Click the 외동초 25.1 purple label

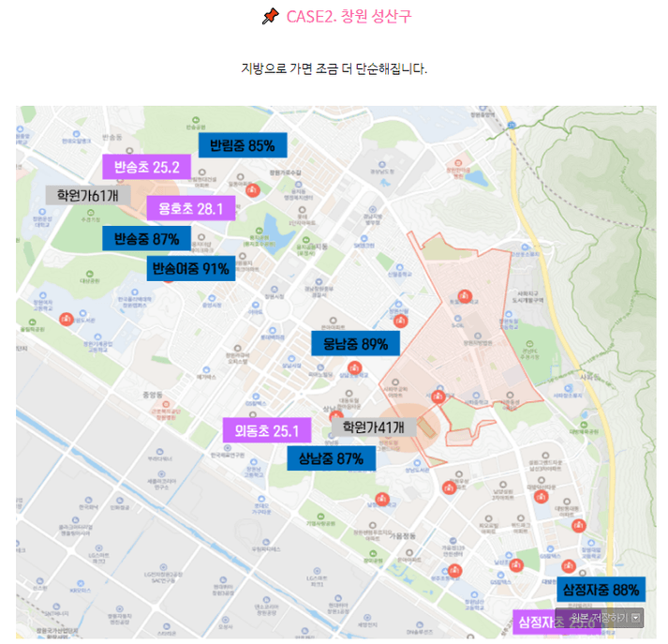(267, 430)
